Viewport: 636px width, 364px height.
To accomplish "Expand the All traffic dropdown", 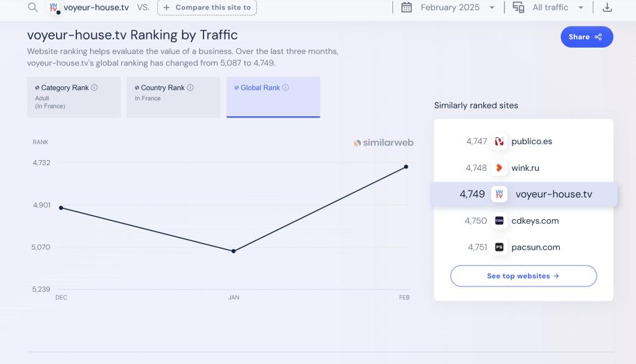I will (558, 8).
